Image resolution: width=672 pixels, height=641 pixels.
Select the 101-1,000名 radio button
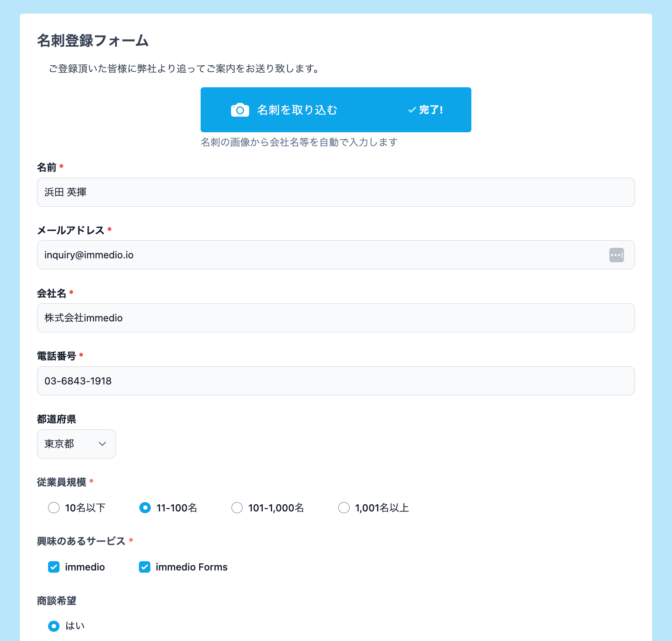point(237,508)
